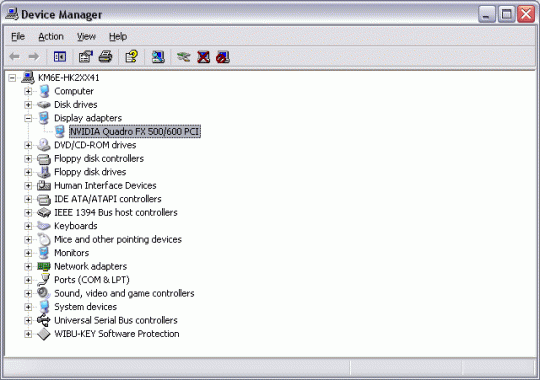The image size is (540, 380).
Task: Select the 'IEEE 1394 Bus host controllers' label
Action: (x=116, y=212)
